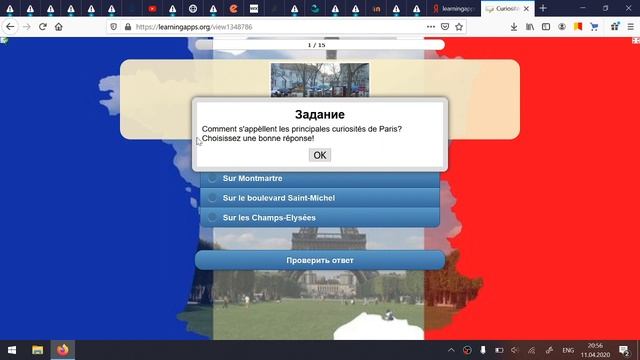This screenshot has height=360, width=640.
Task: Open the notification action center
Action: click(623, 350)
